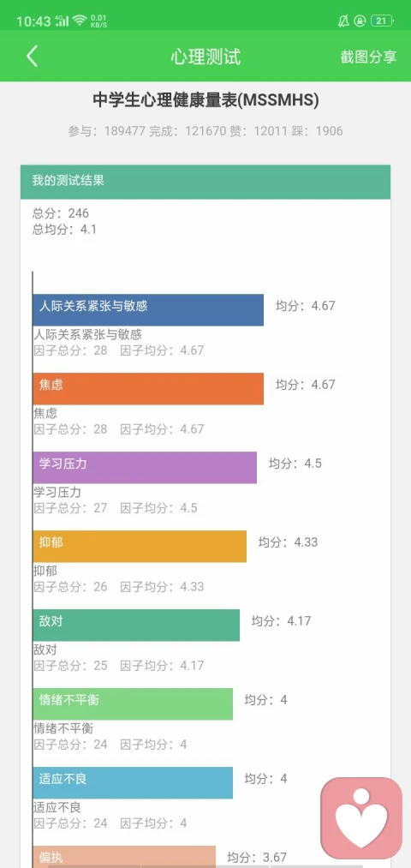Select the blue 人际关系紧张与敏感 bar
Image resolution: width=411 pixels, height=868 pixels.
coord(148,310)
